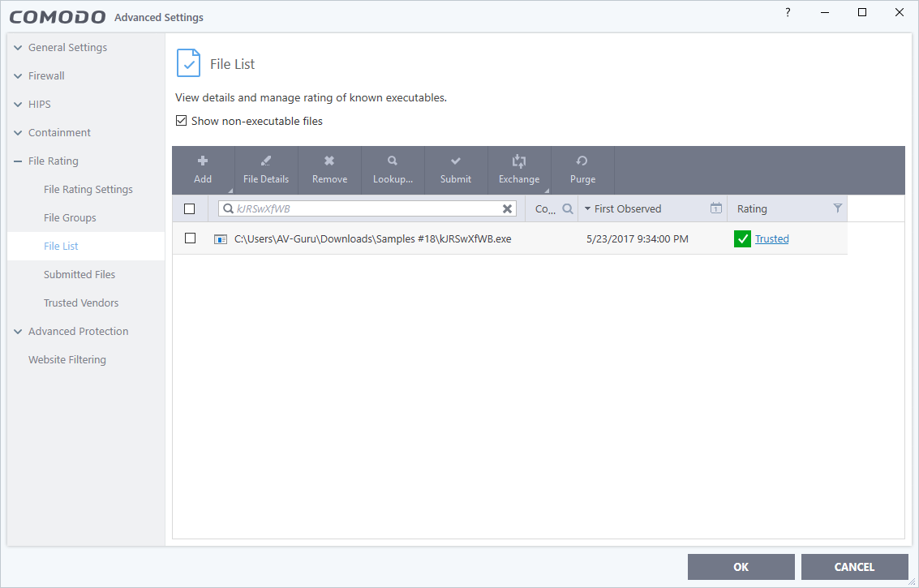Viewport: 919px width, 588px height.
Task: Click magnifier icon in path search field
Action: click(x=228, y=208)
